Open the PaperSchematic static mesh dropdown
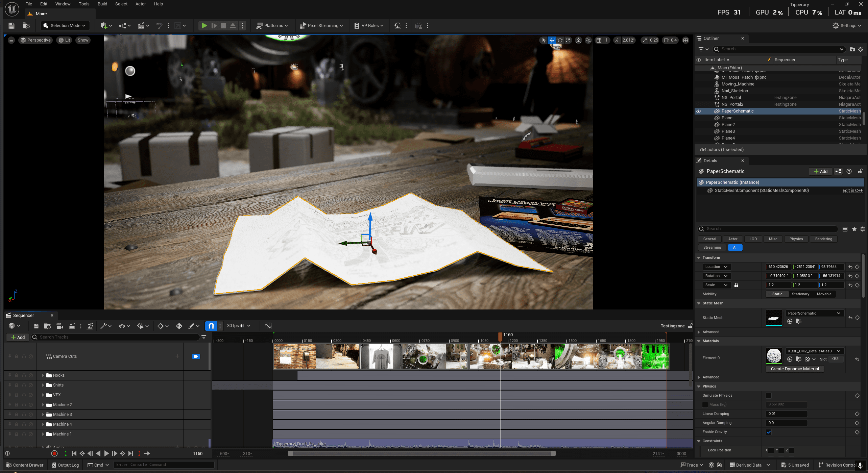868x473 pixels. click(815, 313)
